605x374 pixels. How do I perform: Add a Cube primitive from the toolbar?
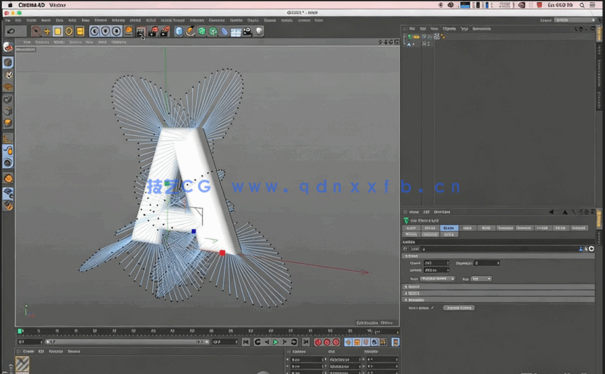pyautogui.click(x=179, y=31)
